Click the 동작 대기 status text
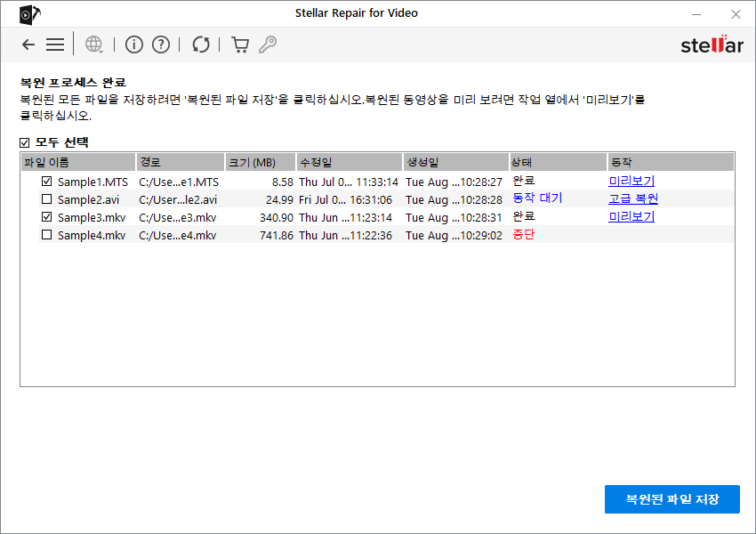The width and height of the screenshot is (756, 534). [537, 198]
